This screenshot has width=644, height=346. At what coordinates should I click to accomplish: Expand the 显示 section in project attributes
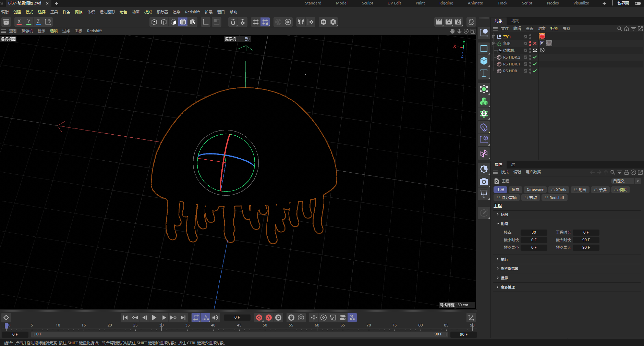(x=498, y=278)
